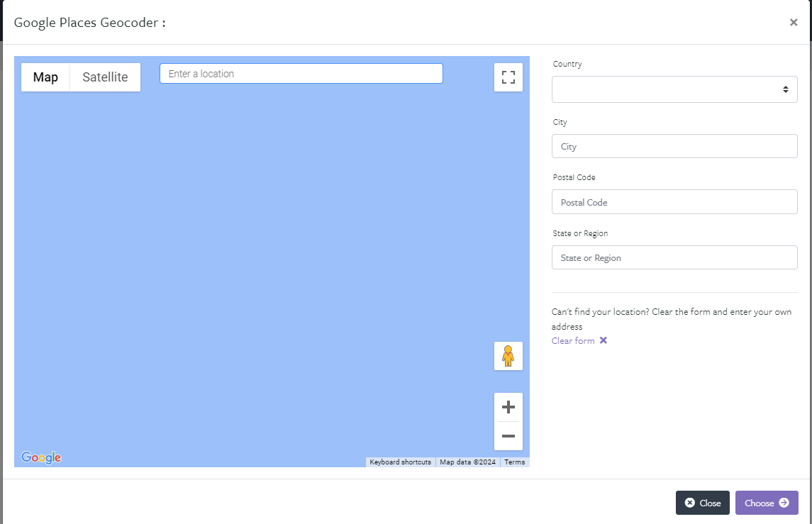Screen dimensions: 812x524
Task: Zoom out on the map
Action: coord(508,436)
